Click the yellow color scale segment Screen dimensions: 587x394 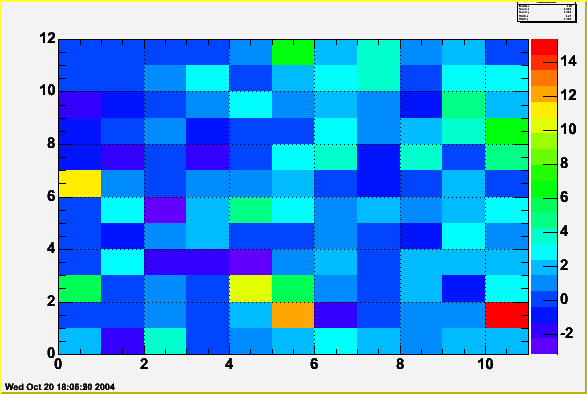(544, 110)
